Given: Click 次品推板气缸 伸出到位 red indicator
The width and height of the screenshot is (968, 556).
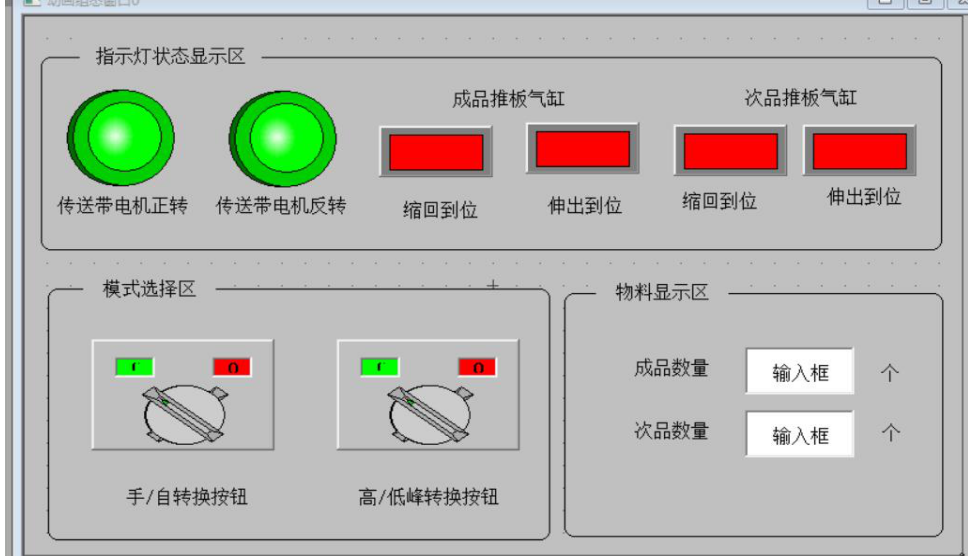Looking at the screenshot, I should click(859, 151).
